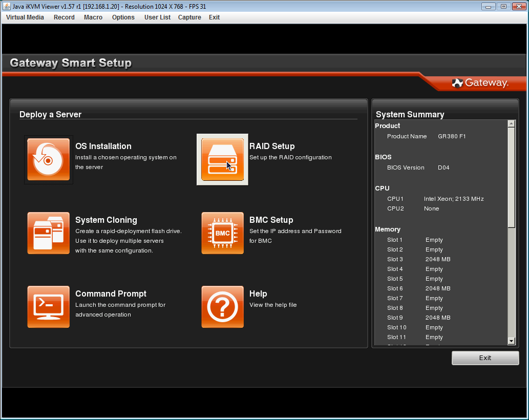Click the System Summary scrollbar thumb
The width and height of the screenshot is (529, 420).
pyautogui.click(x=512, y=177)
